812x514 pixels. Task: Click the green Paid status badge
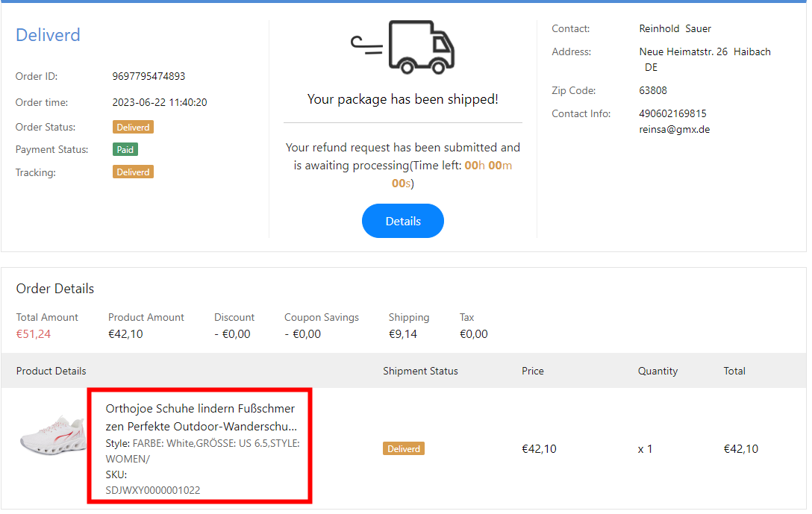pyautogui.click(x=125, y=150)
